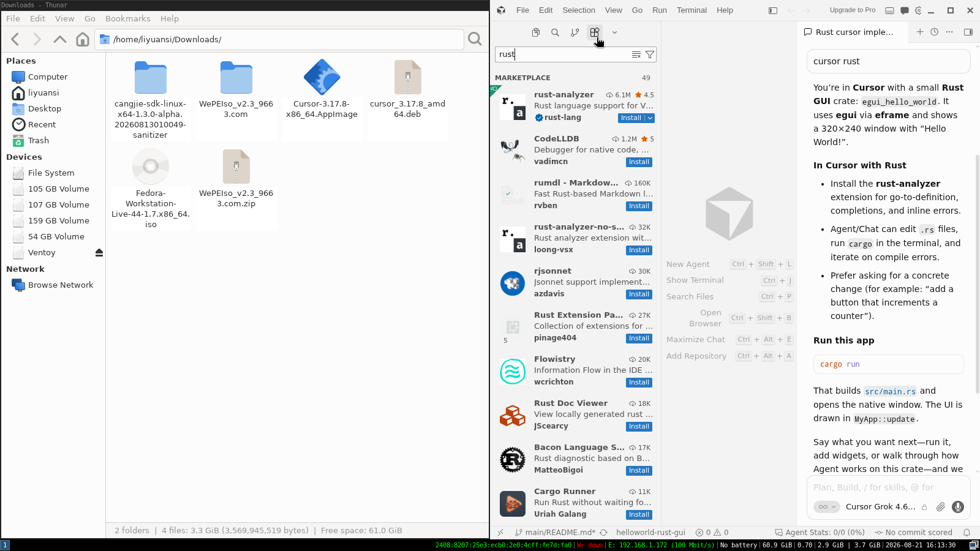
Task: Click No commit scored status item
Action: pos(913,533)
